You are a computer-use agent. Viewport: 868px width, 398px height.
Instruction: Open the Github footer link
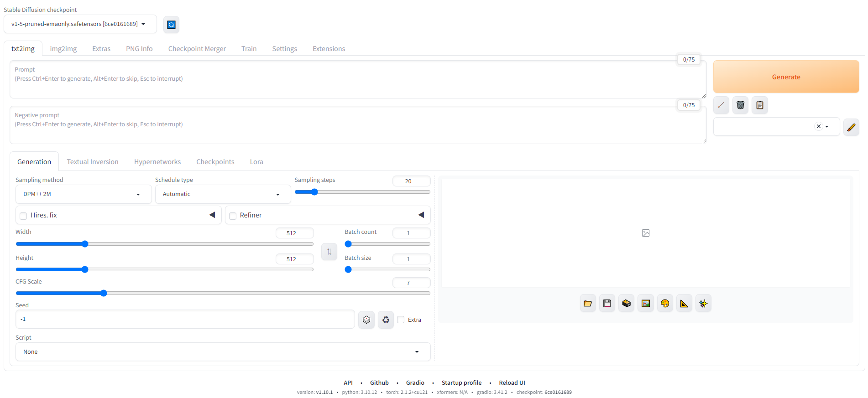379,383
